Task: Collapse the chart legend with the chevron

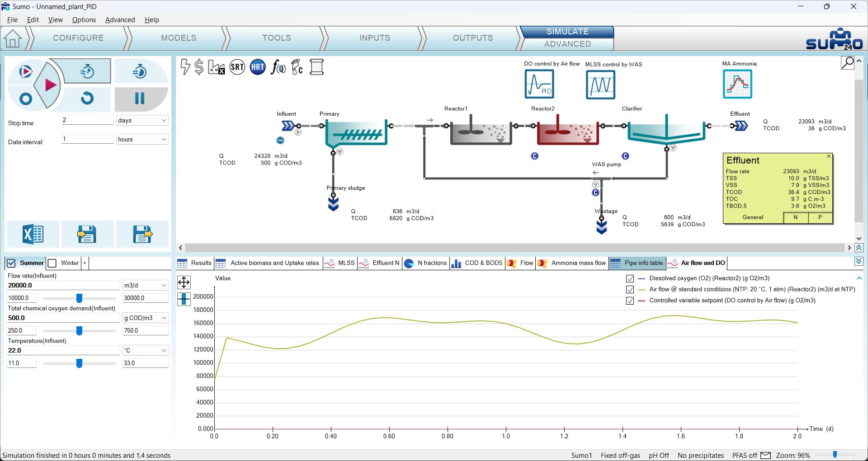Action: 859,278
